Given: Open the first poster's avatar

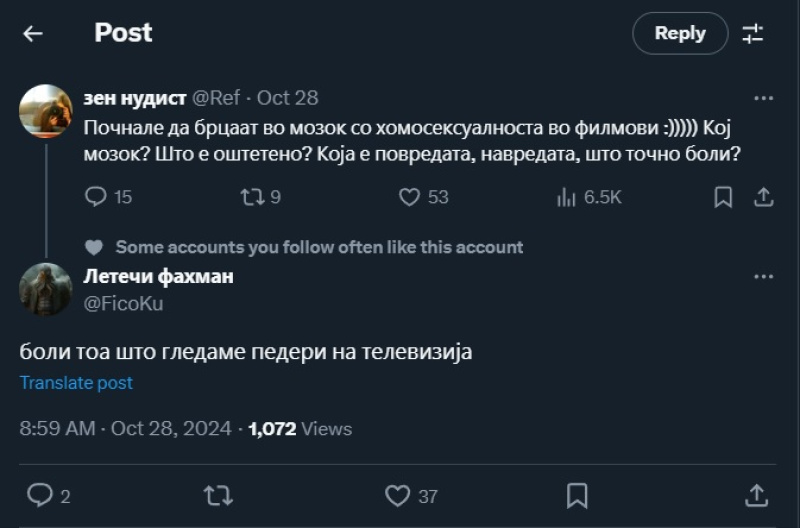Looking at the screenshot, I should (46, 111).
